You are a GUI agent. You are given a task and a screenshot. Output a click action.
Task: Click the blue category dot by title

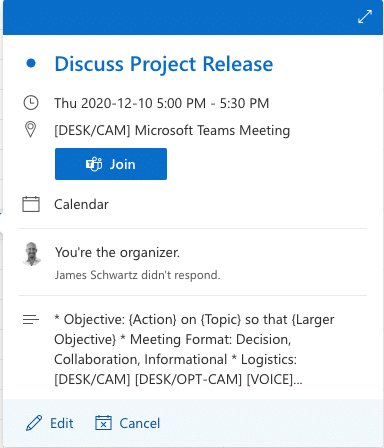point(31,63)
